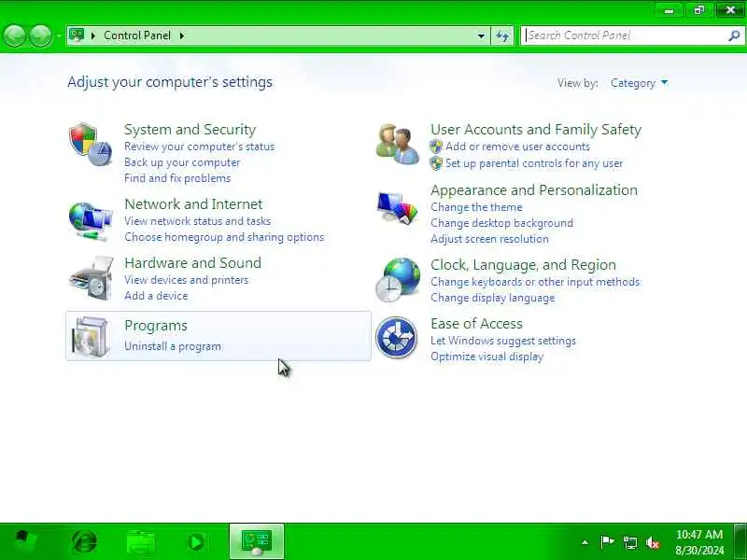Open Appearance and Personalization heading
747x560 pixels.
534,190
